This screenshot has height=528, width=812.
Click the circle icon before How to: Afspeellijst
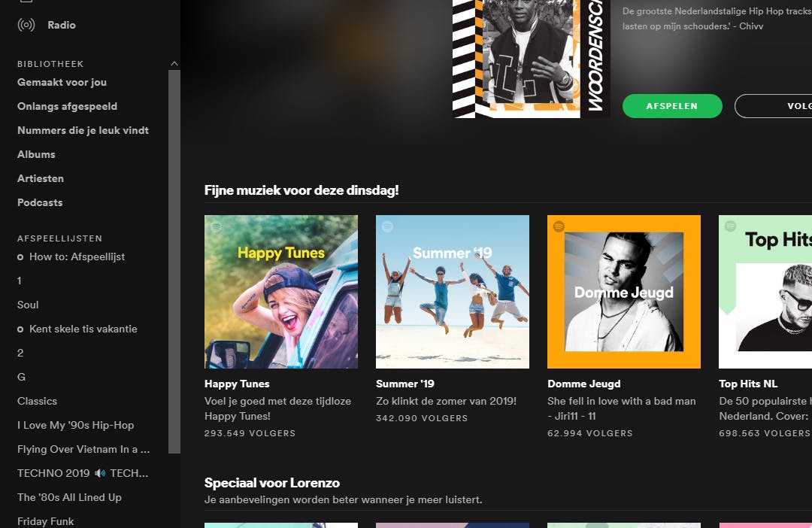(x=20, y=257)
